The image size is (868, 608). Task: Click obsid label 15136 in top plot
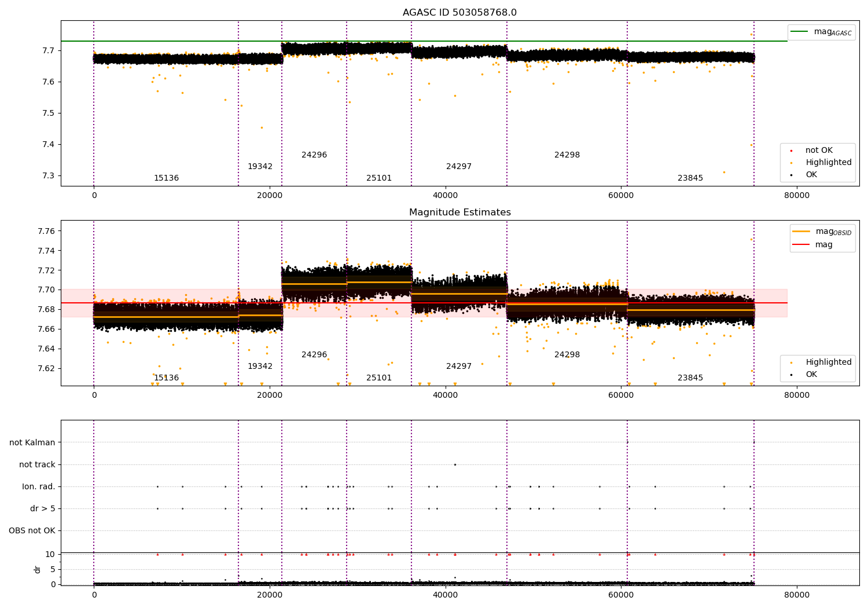[x=166, y=178]
